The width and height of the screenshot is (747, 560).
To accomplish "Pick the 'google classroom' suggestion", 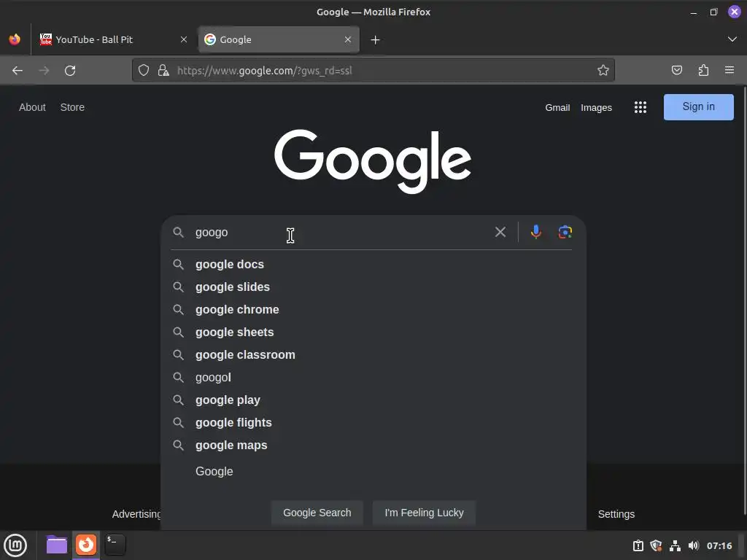I will click(x=373, y=355).
